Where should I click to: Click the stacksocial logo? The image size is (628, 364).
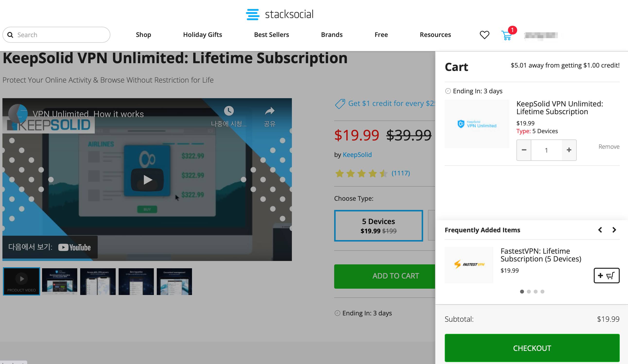point(279,14)
